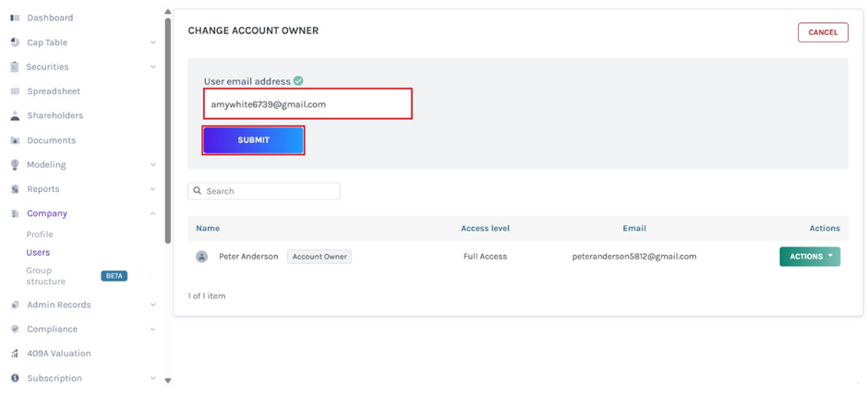
Task: Click the Cap Table pie chart icon
Action: (x=15, y=42)
